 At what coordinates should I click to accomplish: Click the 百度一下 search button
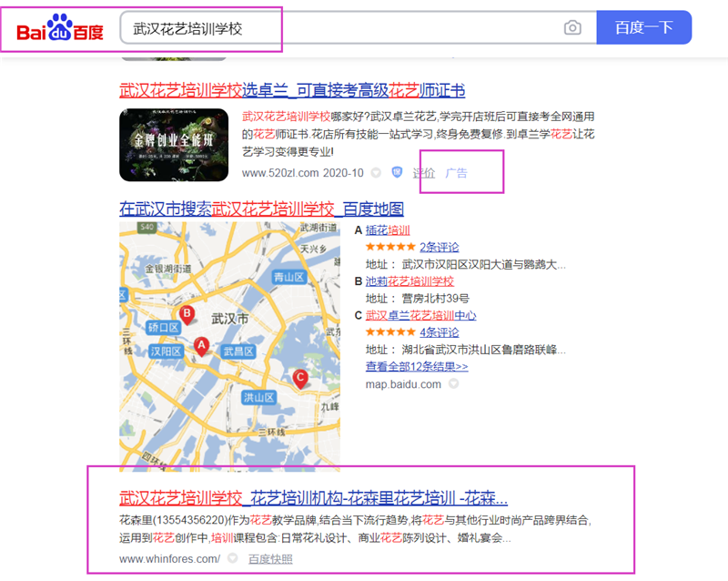[x=644, y=27]
